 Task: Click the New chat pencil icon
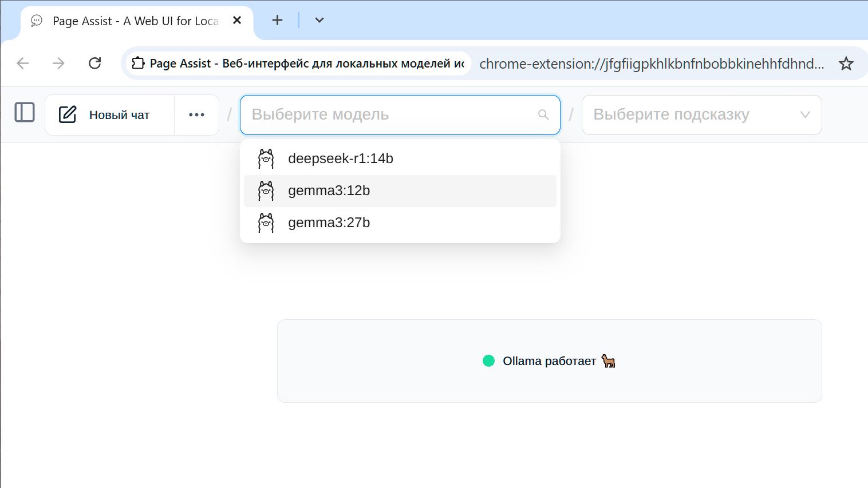coord(68,114)
